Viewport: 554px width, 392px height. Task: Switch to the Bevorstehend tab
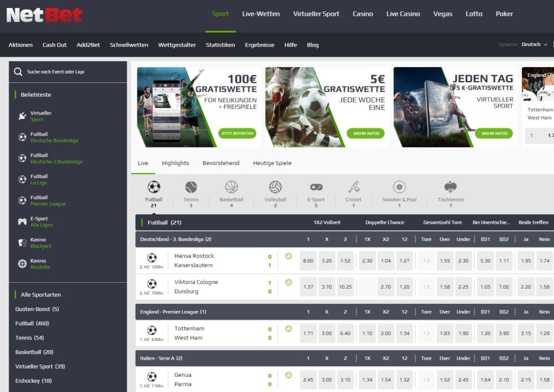pyautogui.click(x=221, y=163)
